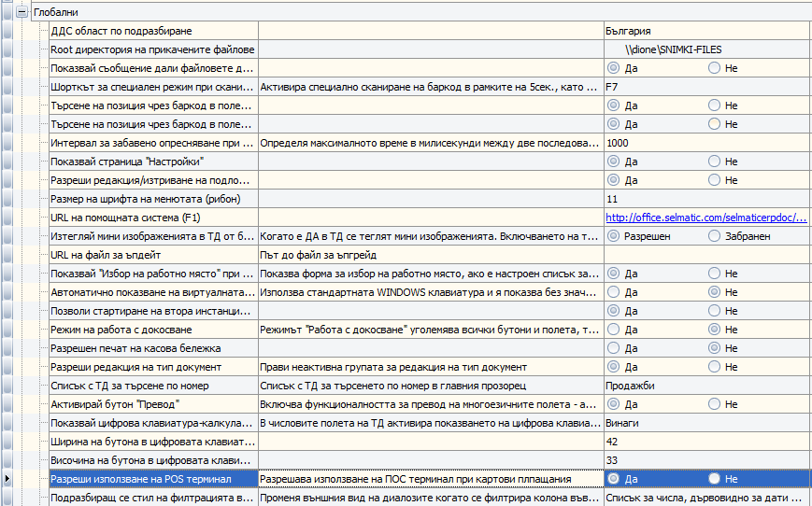Click the empty URL на файл за ъпдейт value

(x=708, y=255)
